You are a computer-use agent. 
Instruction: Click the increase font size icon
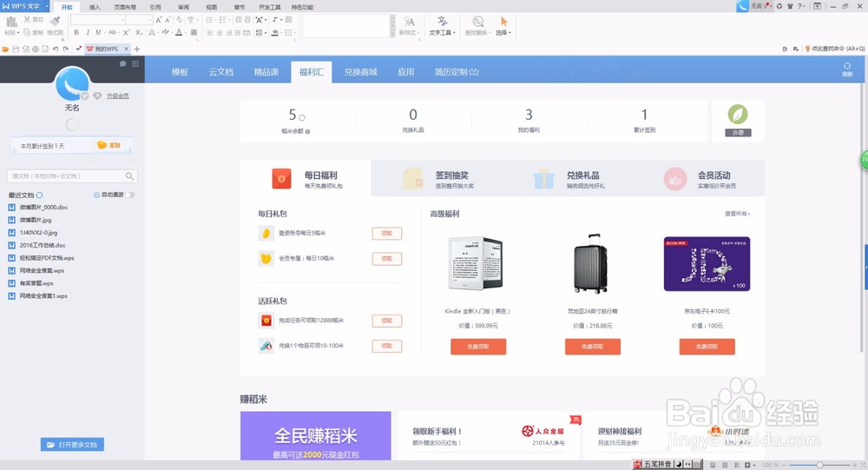(159, 20)
